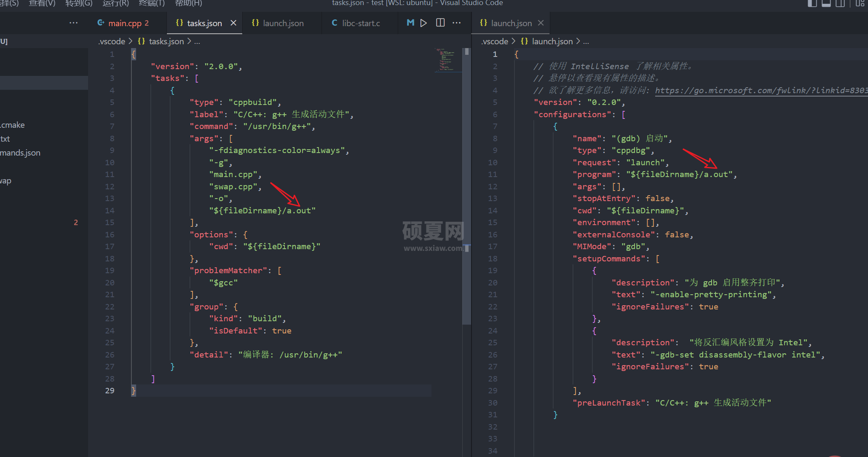868x457 pixels.
Task: Click the "main.cpp" argument in args
Action: 233,174
